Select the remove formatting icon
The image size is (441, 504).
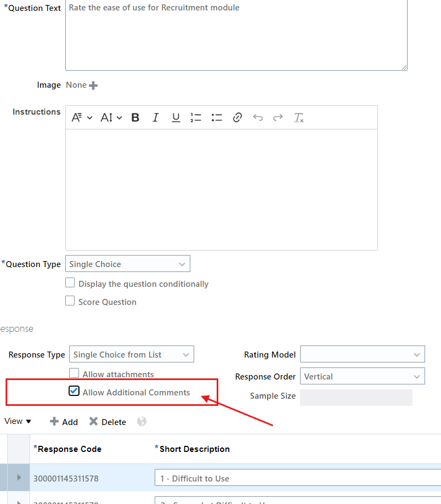[x=299, y=117]
